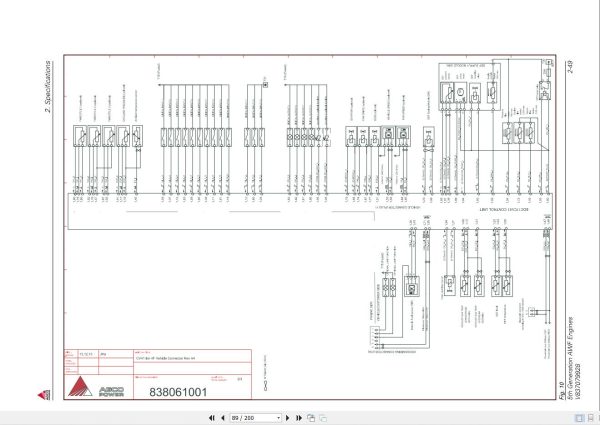The width and height of the screenshot is (600, 425).
Task: Click the previous view navigation icon
Action: (x=311, y=418)
